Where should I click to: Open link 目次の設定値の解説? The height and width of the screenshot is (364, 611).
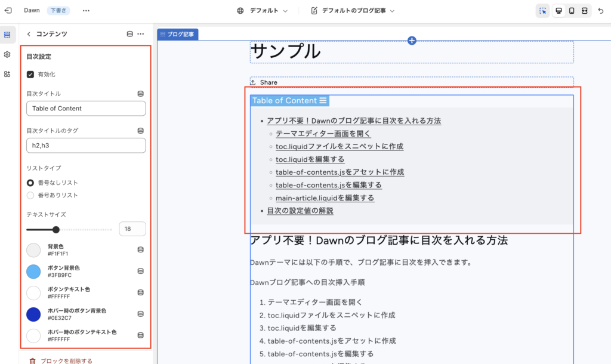(x=300, y=211)
